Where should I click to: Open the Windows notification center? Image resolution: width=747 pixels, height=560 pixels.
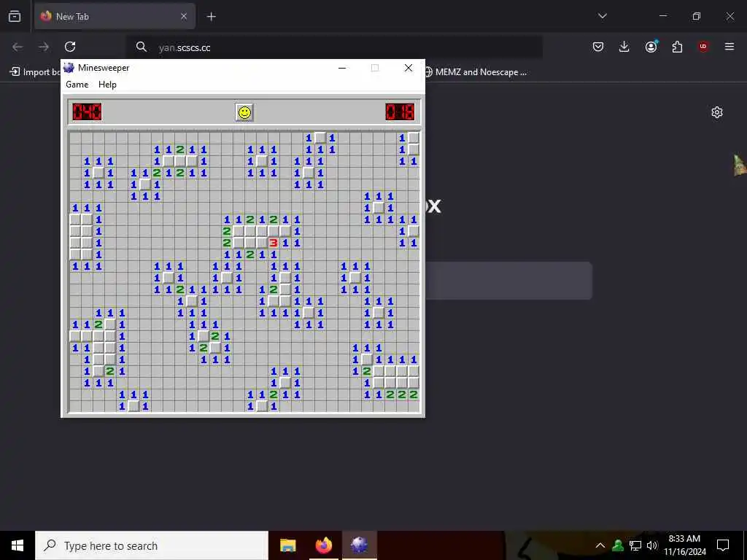(723, 545)
